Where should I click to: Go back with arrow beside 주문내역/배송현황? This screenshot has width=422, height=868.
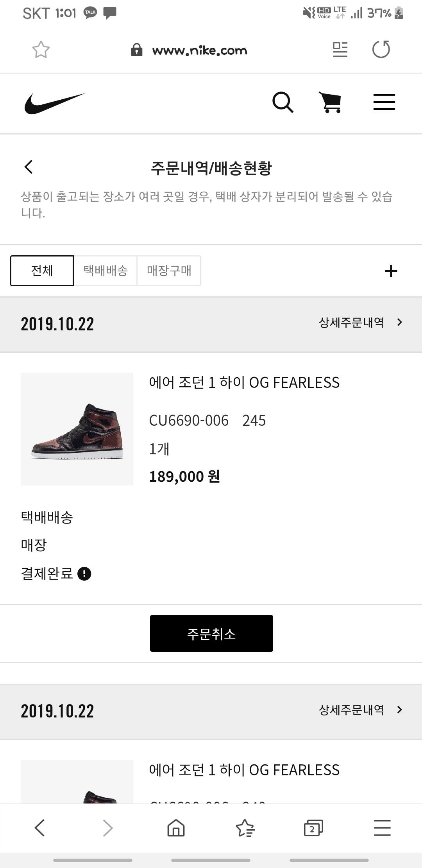(x=29, y=167)
